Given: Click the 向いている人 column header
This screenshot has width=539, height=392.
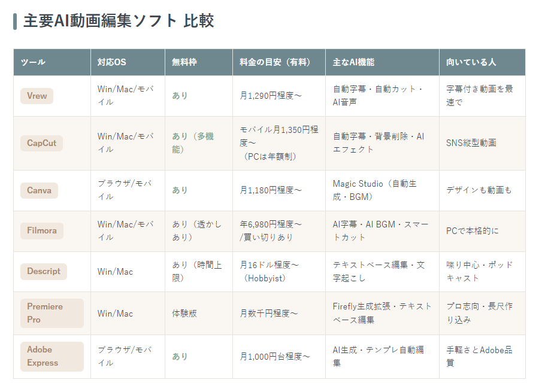Looking at the screenshot, I should click(482, 62).
